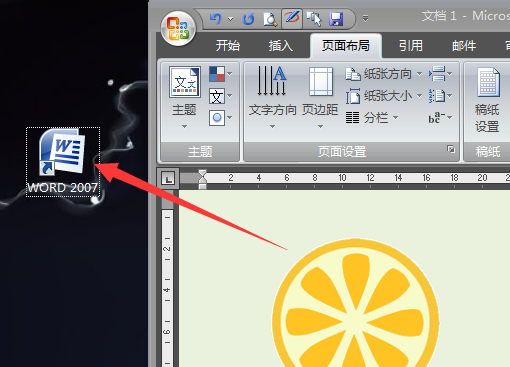
Task: Select the 页面布局 tab
Action: coord(346,46)
